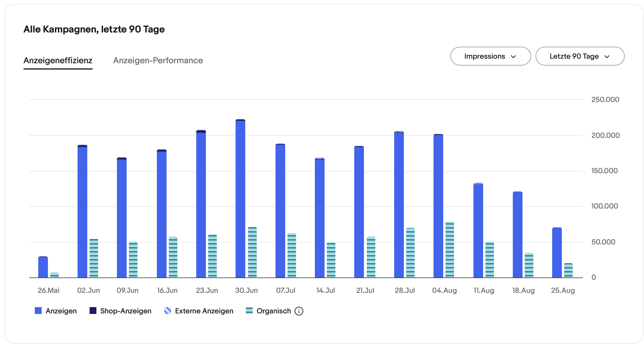Click the Shop-Anzeigen dark legend swatch

pos(93,311)
